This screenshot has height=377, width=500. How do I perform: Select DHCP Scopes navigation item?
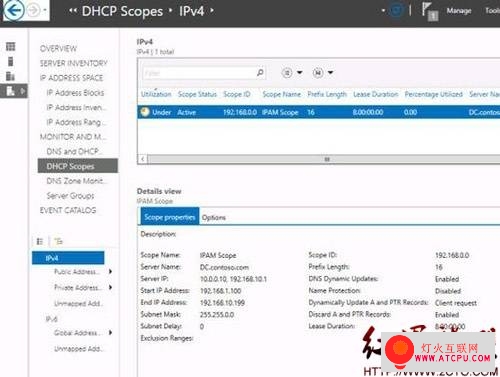click(x=78, y=166)
